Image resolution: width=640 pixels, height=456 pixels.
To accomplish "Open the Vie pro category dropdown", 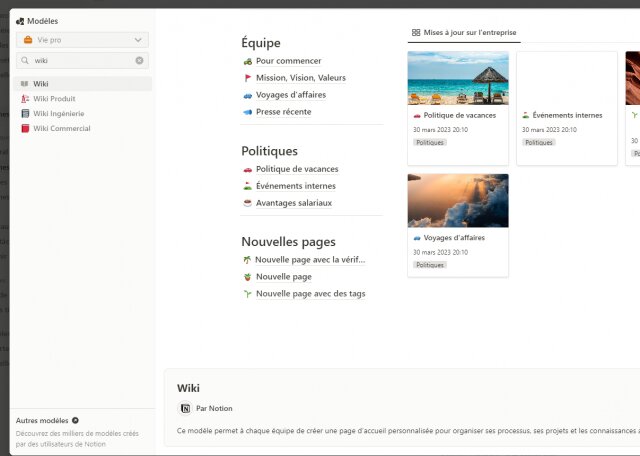I will pyautogui.click(x=82, y=40).
